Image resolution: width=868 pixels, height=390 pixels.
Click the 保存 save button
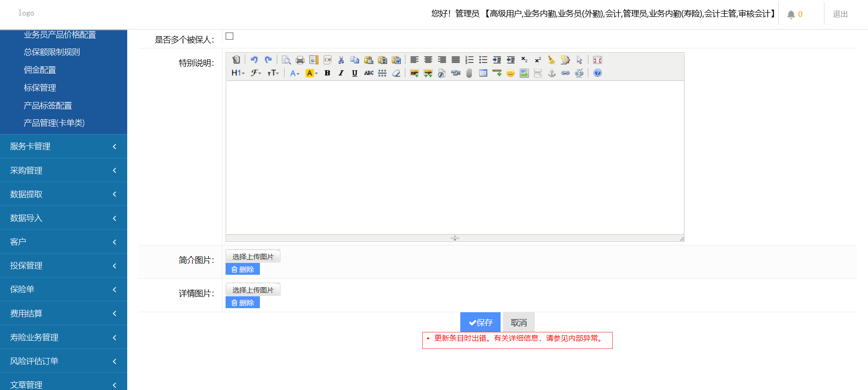(x=480, y=322)
